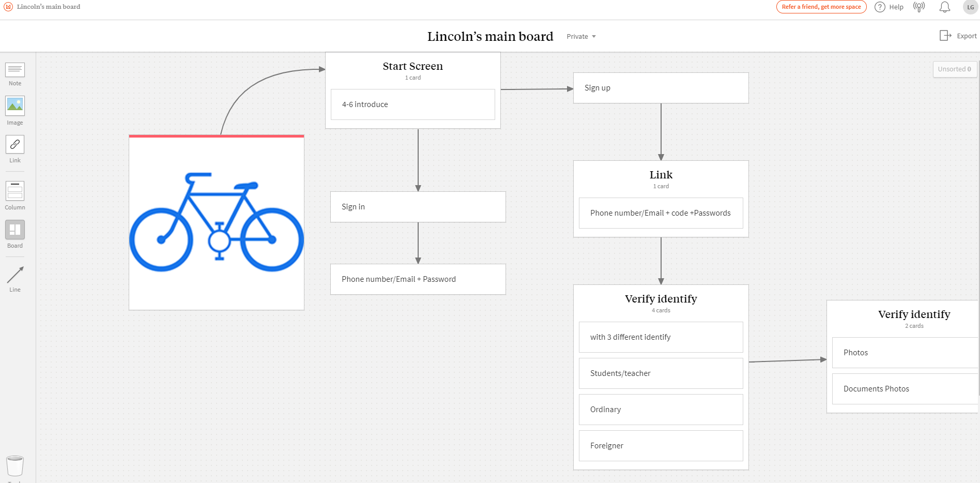980x483 pixels.
Task: Click Refer a friend, get more space
Action: click(x=821, y=7)
